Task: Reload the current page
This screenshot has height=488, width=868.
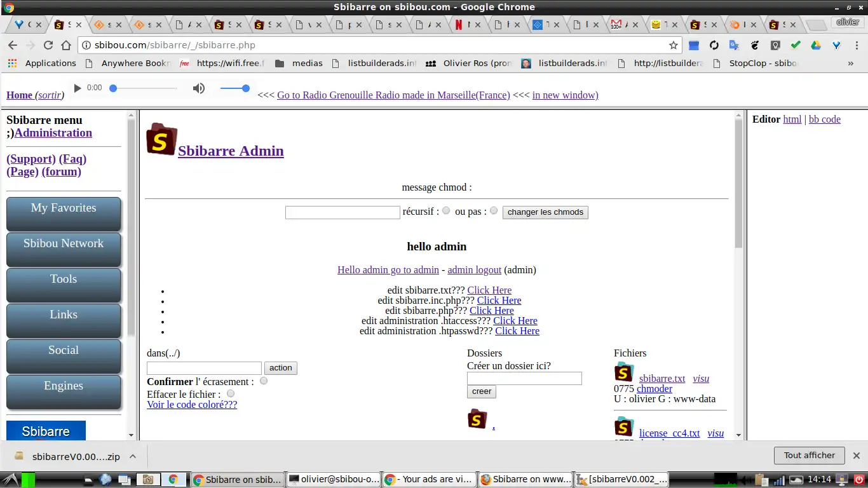Action: [x=48, y=45]
